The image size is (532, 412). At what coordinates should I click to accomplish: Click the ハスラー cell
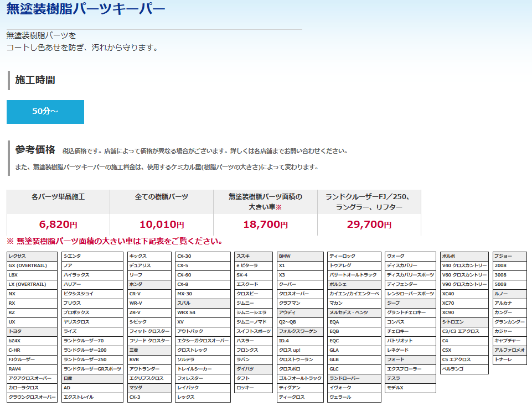254,341
